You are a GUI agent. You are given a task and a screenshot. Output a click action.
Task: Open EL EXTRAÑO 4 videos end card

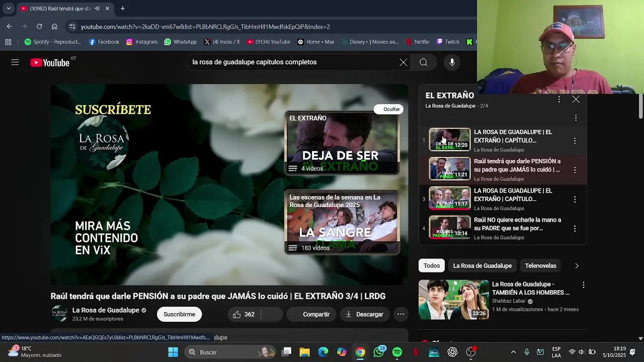[x=342, y=143]
